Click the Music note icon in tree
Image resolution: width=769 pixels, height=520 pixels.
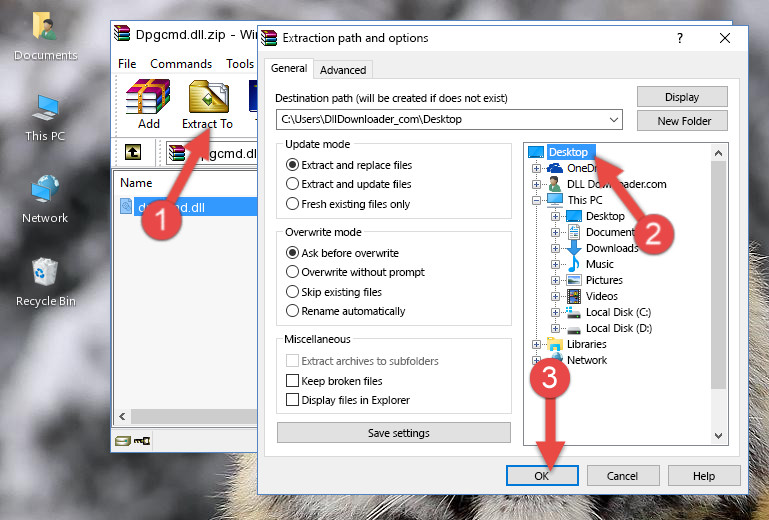[x=573, y=264]
